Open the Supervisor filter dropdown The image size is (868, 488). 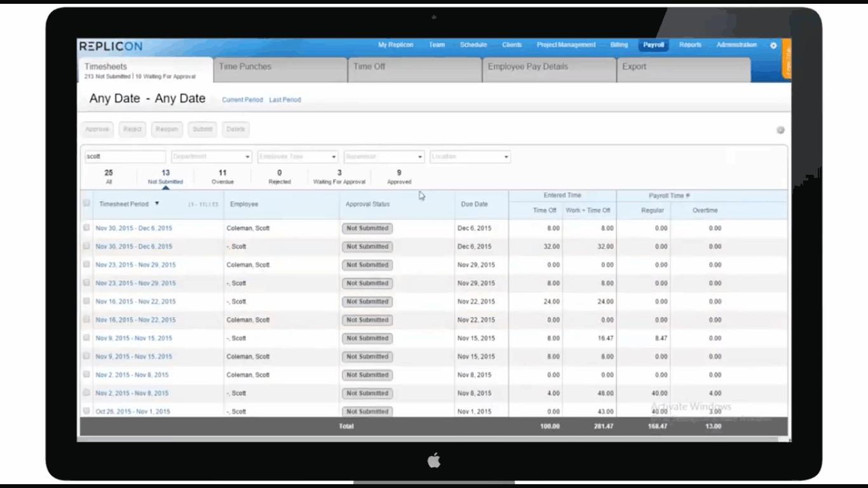point(420,157)
